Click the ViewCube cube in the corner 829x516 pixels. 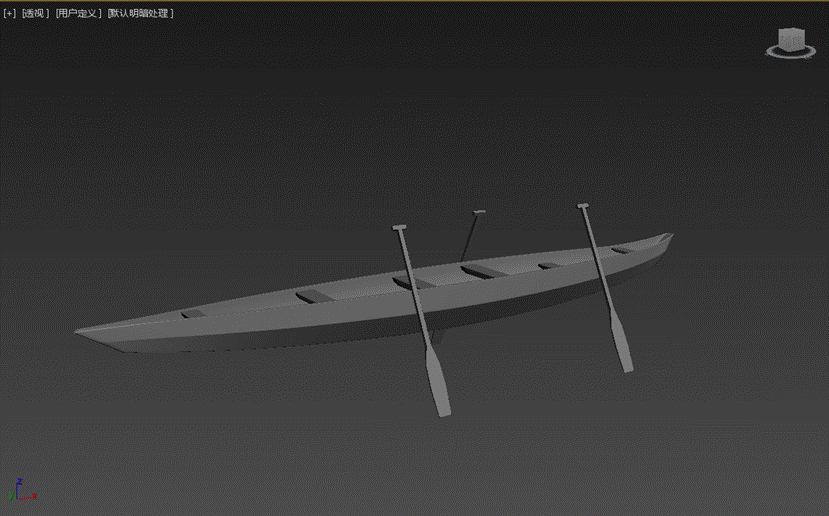point(793,39)
